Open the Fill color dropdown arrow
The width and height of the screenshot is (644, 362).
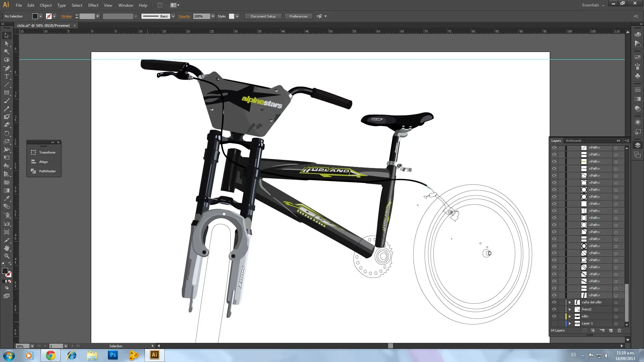(x=41, y=16)
